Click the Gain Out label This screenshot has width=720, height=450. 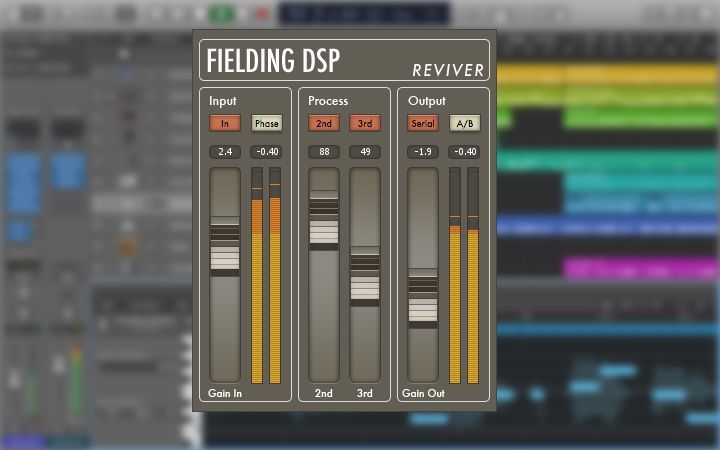(x=423, y=393)
